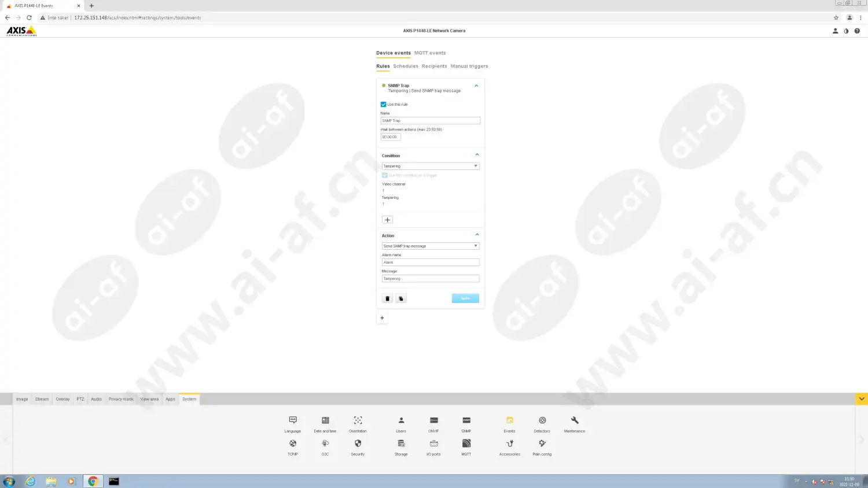This screenshot has width=868, height=488.
Task: Open the MQTT settings icon
Action: tap(466, 443)
